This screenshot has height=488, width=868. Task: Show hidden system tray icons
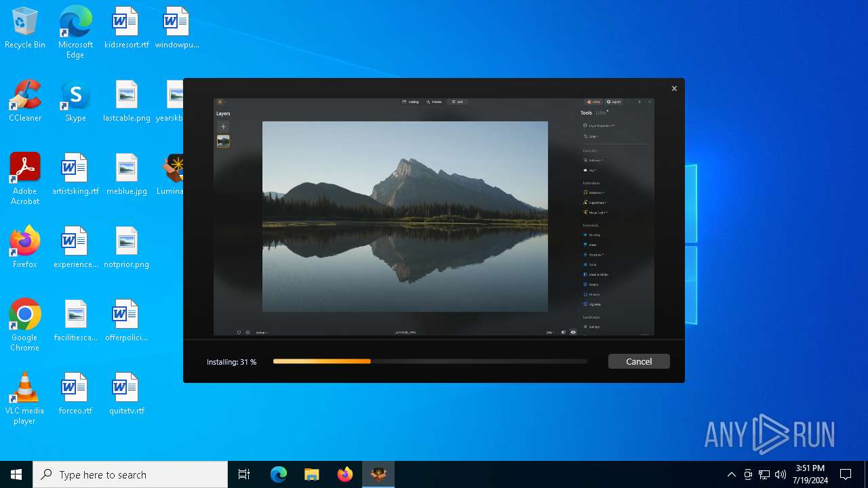click(x=731, y=474)
